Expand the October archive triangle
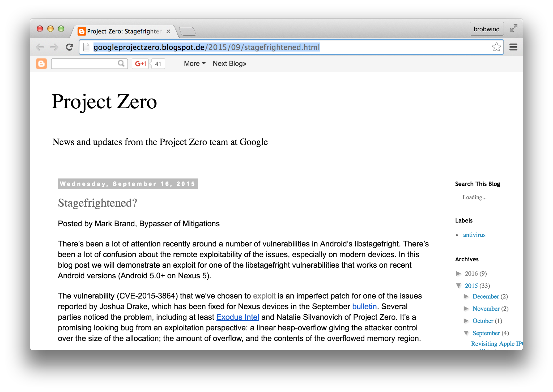The height and width of the screenshot is (392, 553). point(466,321)
